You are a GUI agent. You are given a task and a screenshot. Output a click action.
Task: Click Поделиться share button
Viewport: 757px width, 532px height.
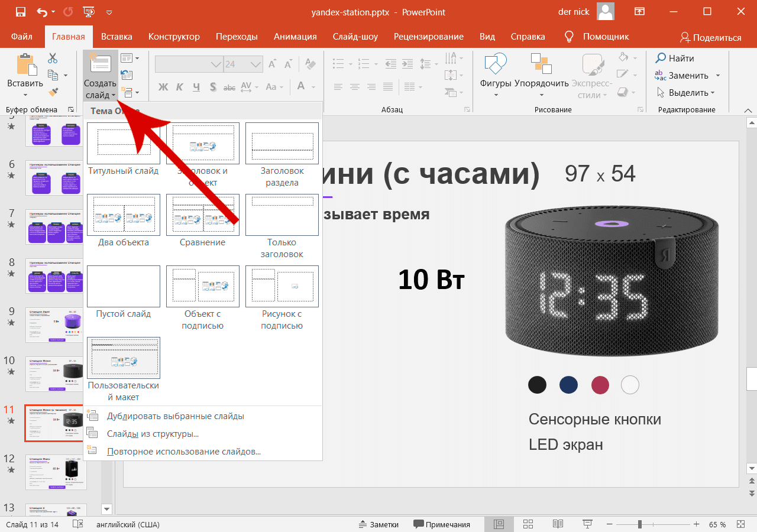pyautogui.click(x=710, y=37)
